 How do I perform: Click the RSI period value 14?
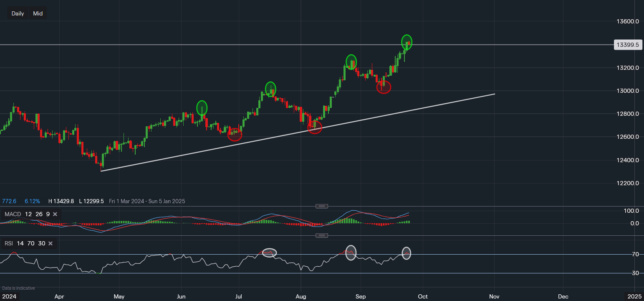tap(20, 243)
